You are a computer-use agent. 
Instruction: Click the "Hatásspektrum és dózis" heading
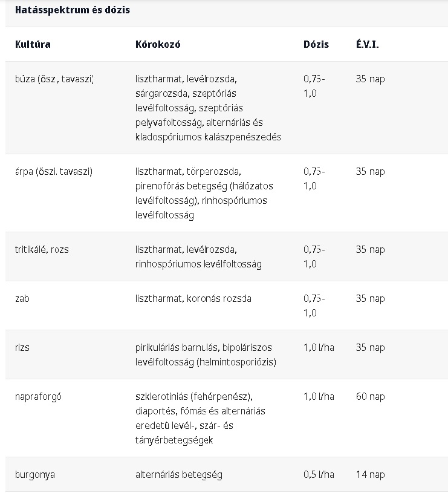[72, 10]
